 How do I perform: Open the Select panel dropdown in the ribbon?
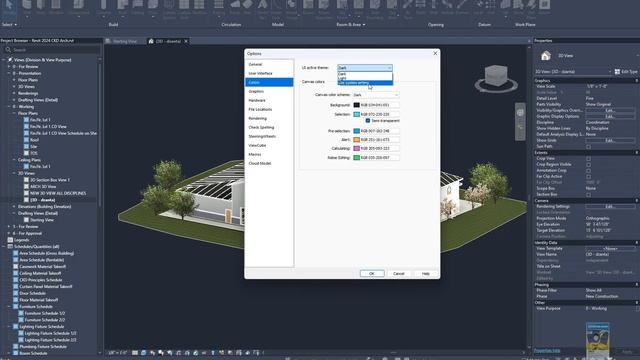9,24
